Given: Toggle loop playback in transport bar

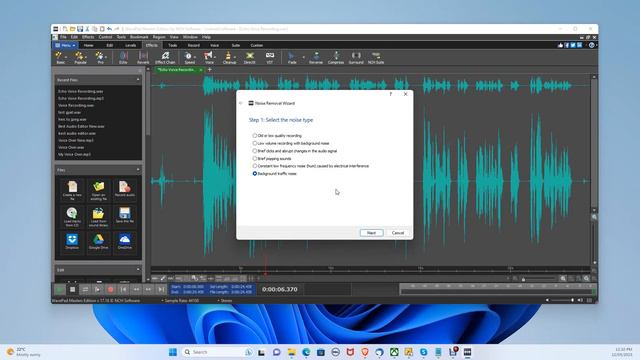Looking at the screenshot, I should 85,289.
